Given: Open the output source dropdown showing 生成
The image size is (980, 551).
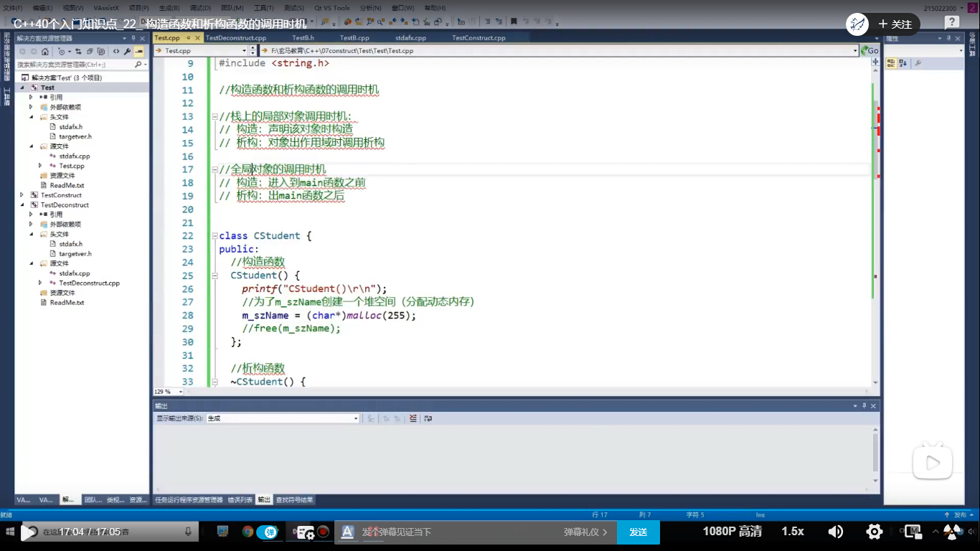Looking at the screenshot, I should pyautogui.click(x=282, y=418).
